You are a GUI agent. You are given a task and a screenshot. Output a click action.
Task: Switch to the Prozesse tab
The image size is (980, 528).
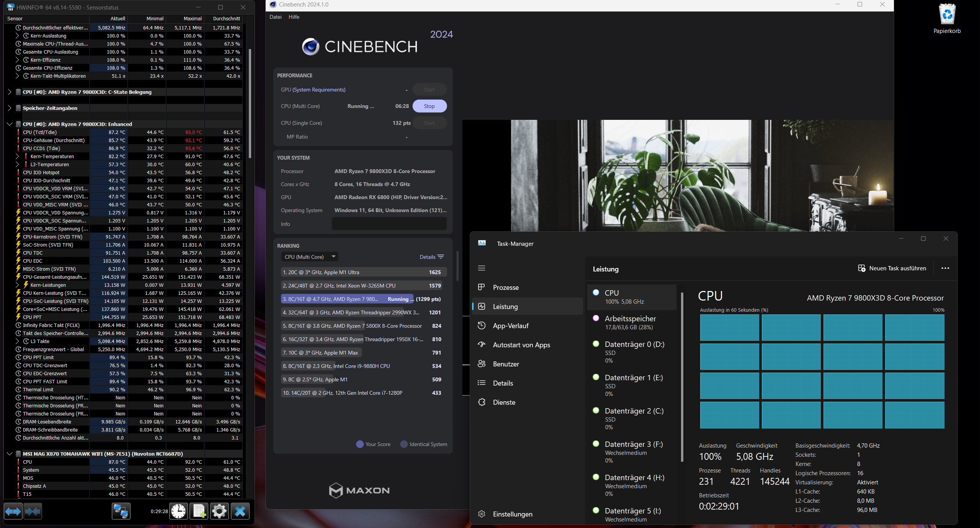tap(505, 288)
